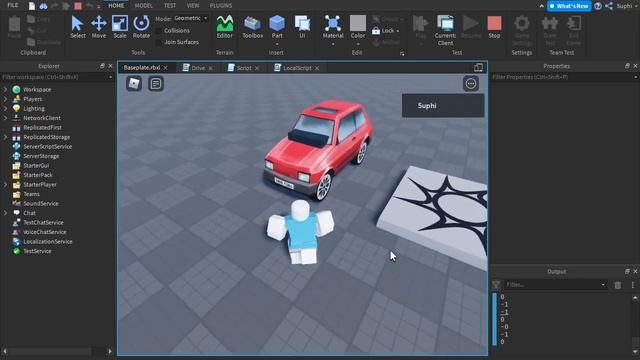Image resolution: width=640 pixels, height=360 pixels.
Task: Insert a Part
Action: pos(277,29)
